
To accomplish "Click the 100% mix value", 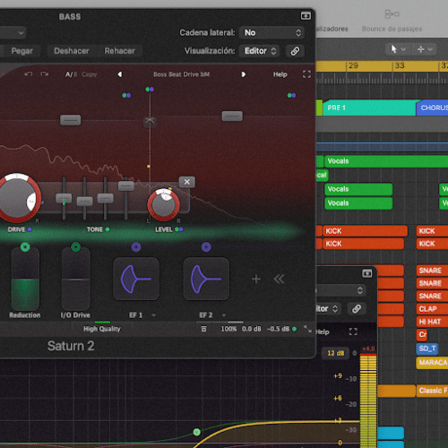I will click(x=229, y=329).
